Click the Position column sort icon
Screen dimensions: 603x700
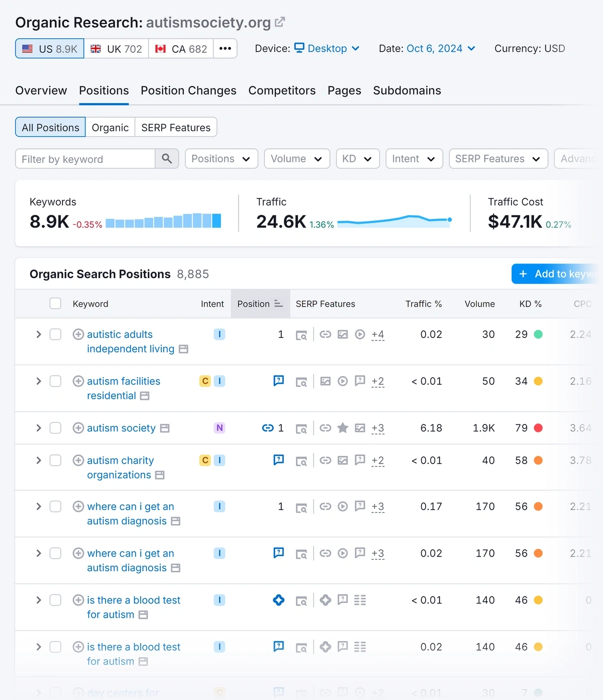pos(278,304)
